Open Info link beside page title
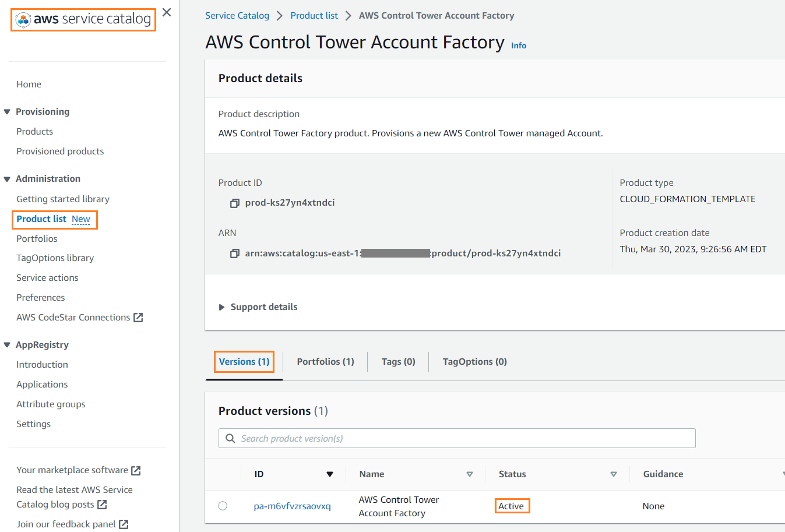Screen dimensions: 785x532 518,45
